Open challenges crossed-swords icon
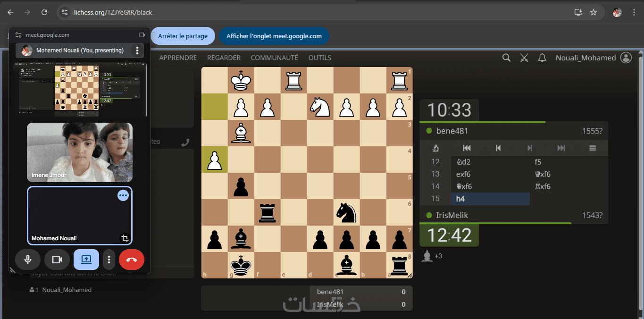Image resolution: width=644 pixels, height=319 pixels. [x=524, y=58]
